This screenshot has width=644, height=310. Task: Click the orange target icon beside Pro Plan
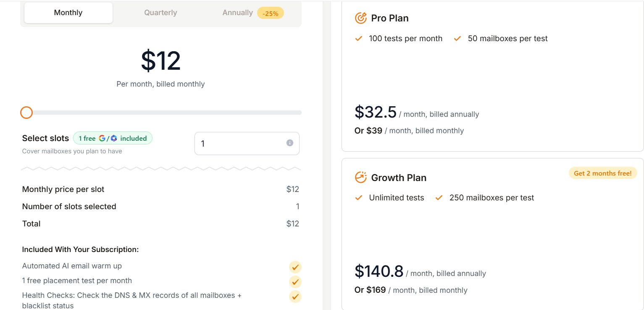click(360, 18)
